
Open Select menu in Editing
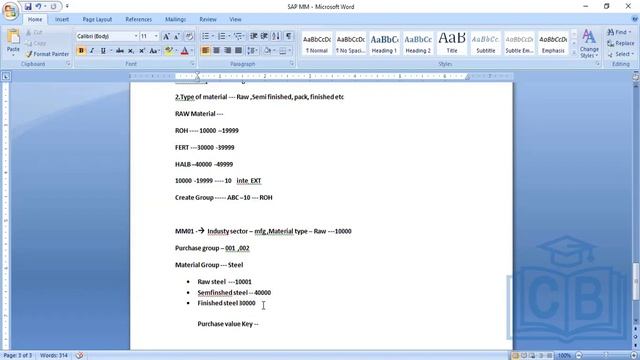coord(620,54)
